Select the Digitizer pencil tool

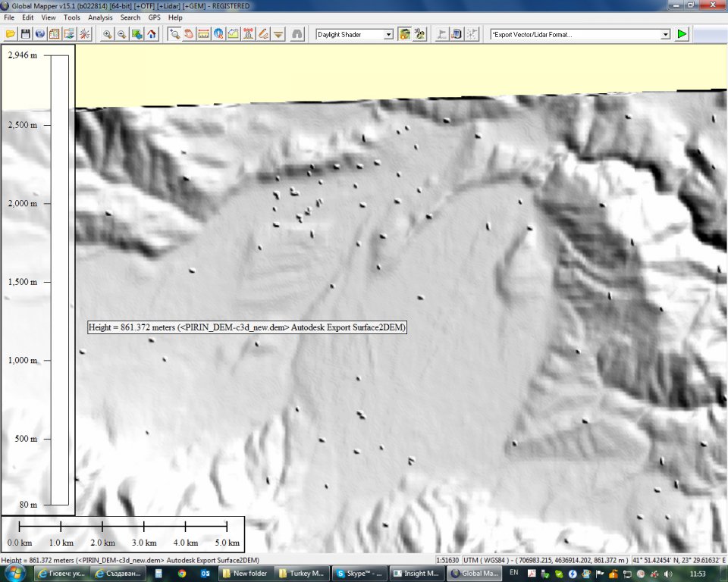click(263, 34)
